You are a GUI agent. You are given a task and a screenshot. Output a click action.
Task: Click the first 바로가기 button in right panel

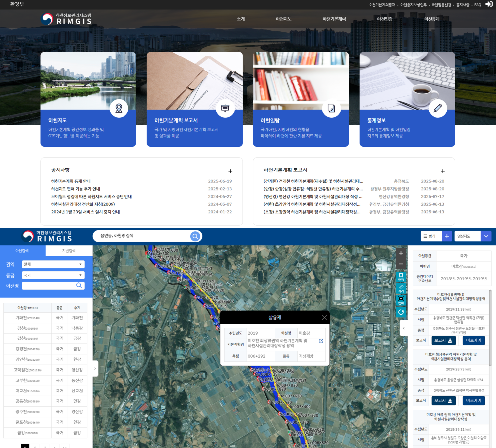[474, 340]
